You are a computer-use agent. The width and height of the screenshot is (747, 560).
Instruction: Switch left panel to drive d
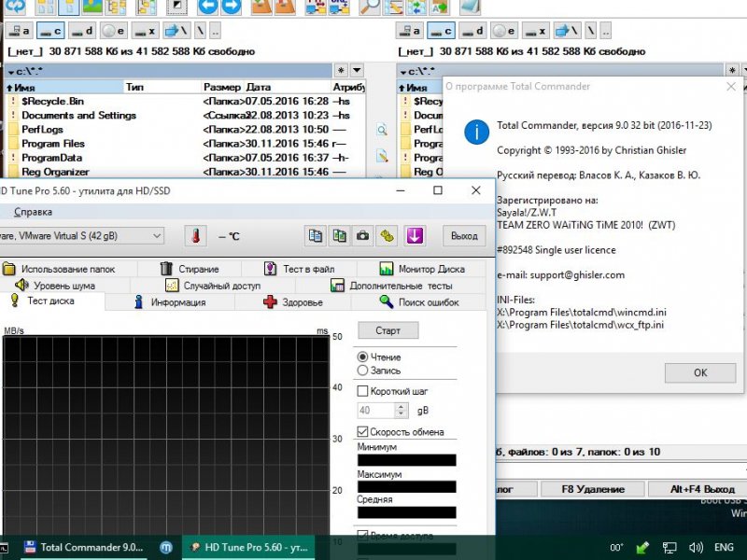(82, 31)
